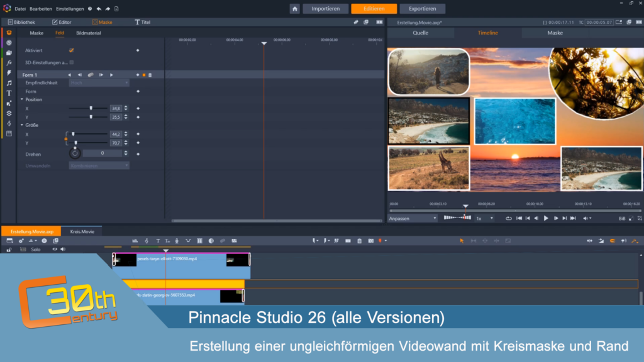
Task: Click the Exportieren button
Action: [422, 9]
